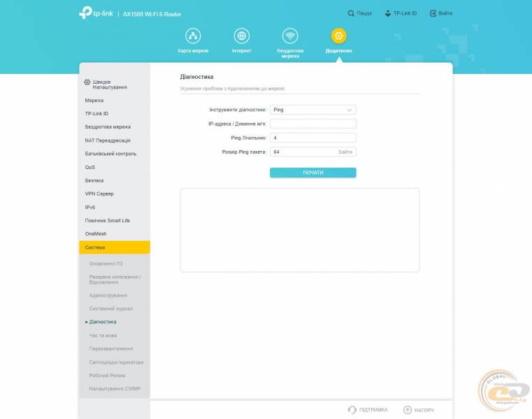This screenshot has width=532, height=419.
Task: Click the Вийти logout icon
Action: (x=433, y=13)
